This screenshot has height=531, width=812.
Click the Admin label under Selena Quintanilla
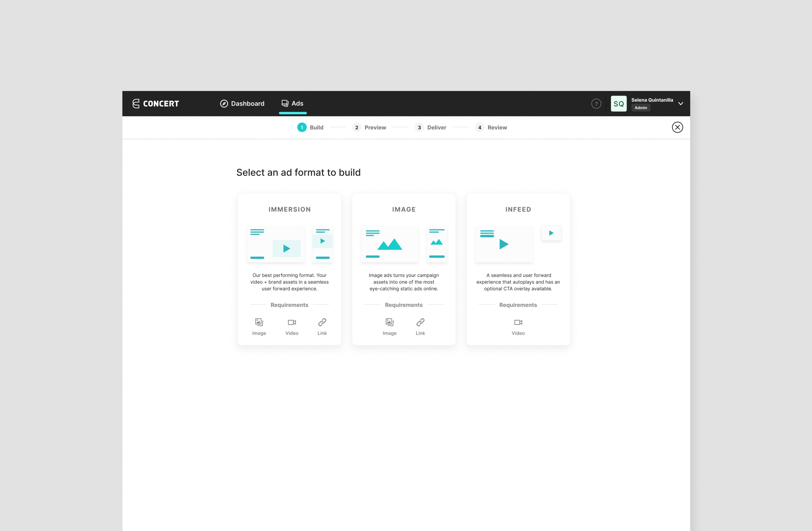tap(640, 108)
